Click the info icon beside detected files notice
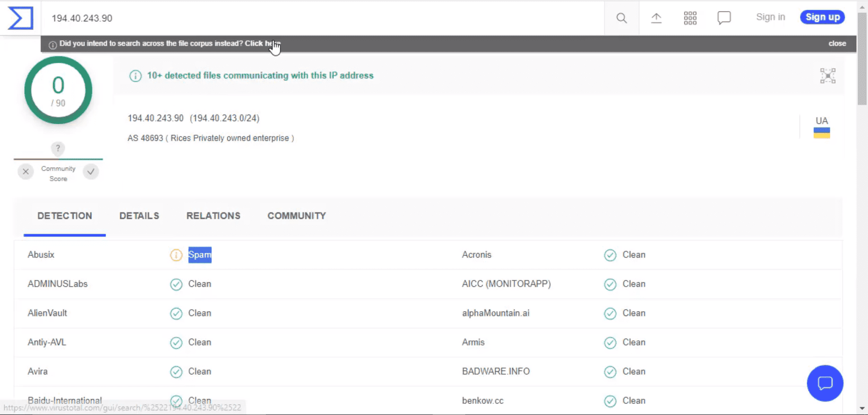This screenshot has width=868, height=415. click(136, 76)
